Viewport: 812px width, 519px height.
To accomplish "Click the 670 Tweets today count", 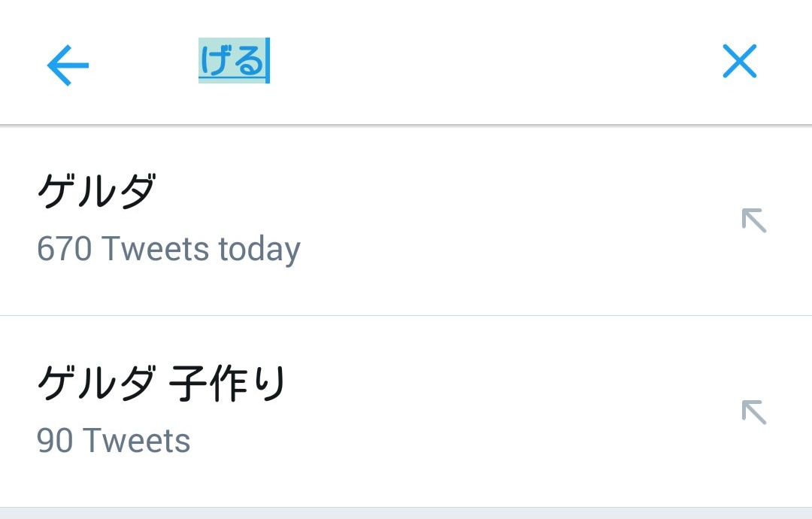I will [168, 249].
